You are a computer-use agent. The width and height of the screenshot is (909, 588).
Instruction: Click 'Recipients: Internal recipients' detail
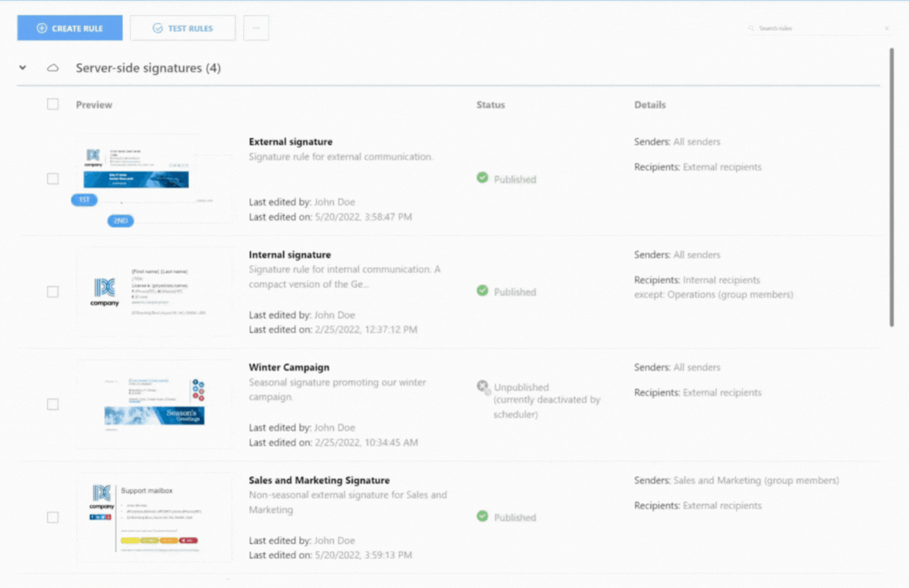click(697, 280)
